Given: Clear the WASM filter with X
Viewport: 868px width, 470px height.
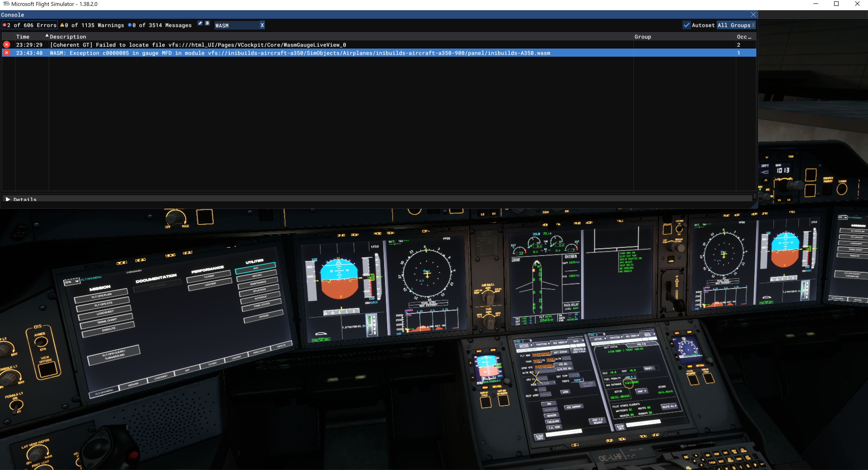Looking at the screenshot, I should (x=262, y=25).
